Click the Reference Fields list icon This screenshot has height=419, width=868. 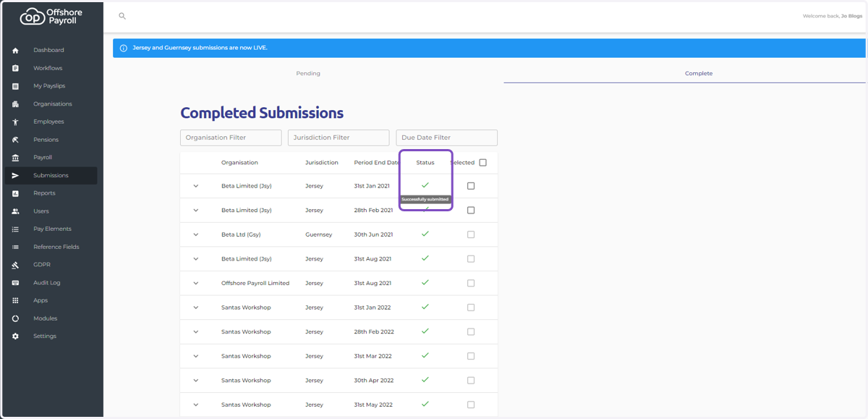pos(15,247)
